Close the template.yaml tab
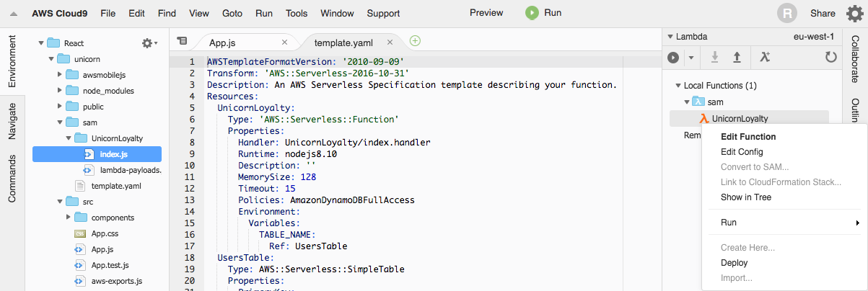The height and width of the screenshot is (291, 868). [390, 42]
